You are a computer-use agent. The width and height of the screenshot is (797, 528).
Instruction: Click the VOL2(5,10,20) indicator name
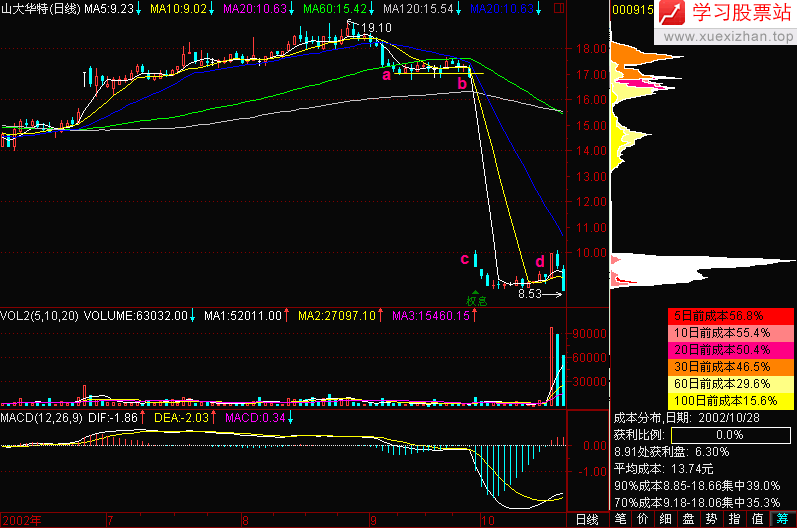click(x=39, y=316)
